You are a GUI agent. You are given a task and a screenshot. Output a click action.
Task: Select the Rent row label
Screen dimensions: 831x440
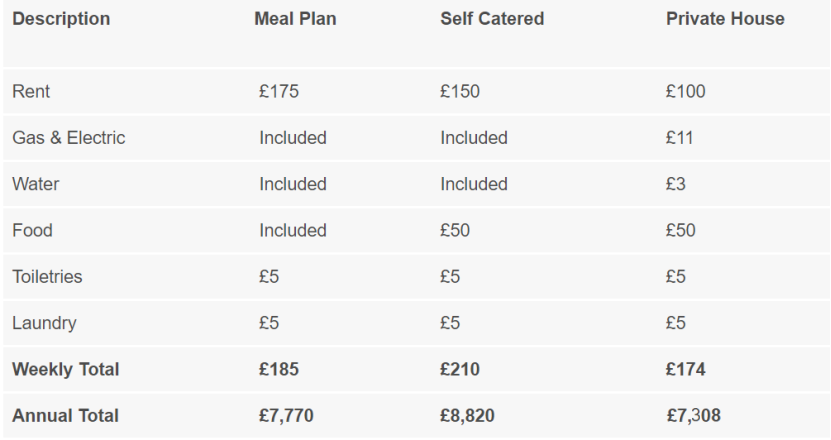tap(31, 92)
